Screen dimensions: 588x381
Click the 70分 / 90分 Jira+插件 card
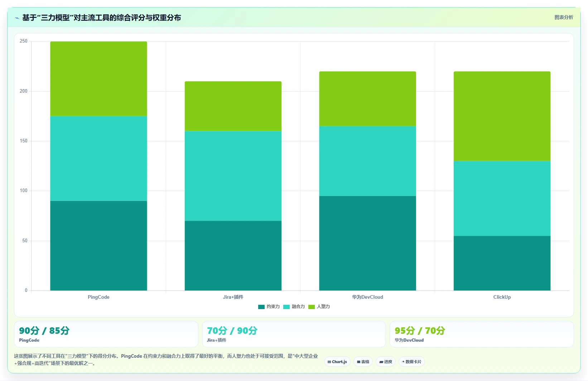[294, 334]
